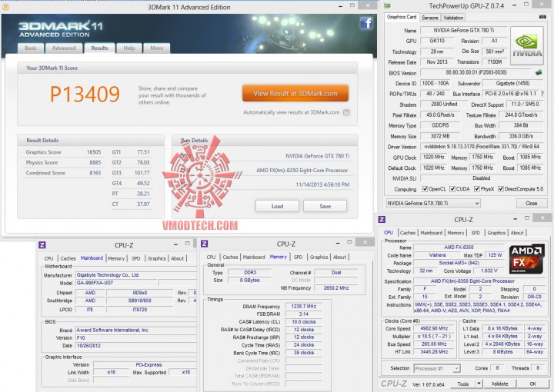Image resolution: width=554 pixels, height=392 pixels.
Task: Open the Help tab in 3DMark 11
Action: pyautogui.click(x=129, y=48)
